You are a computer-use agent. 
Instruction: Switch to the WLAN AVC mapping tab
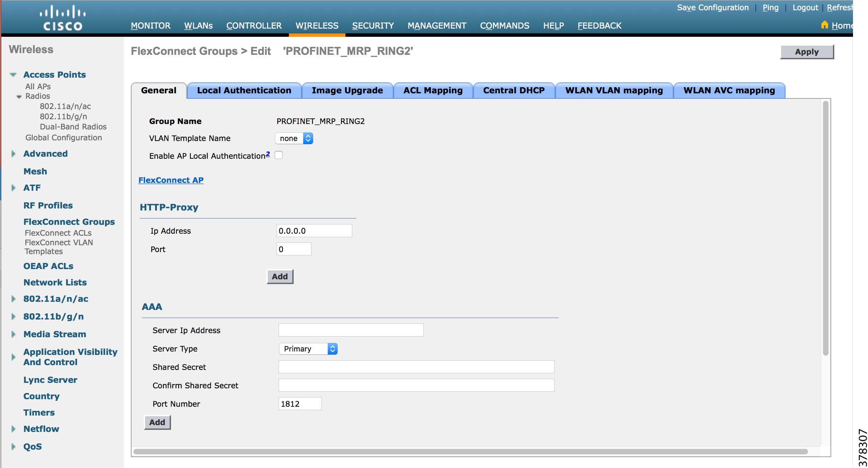click(x=729, y=91)
